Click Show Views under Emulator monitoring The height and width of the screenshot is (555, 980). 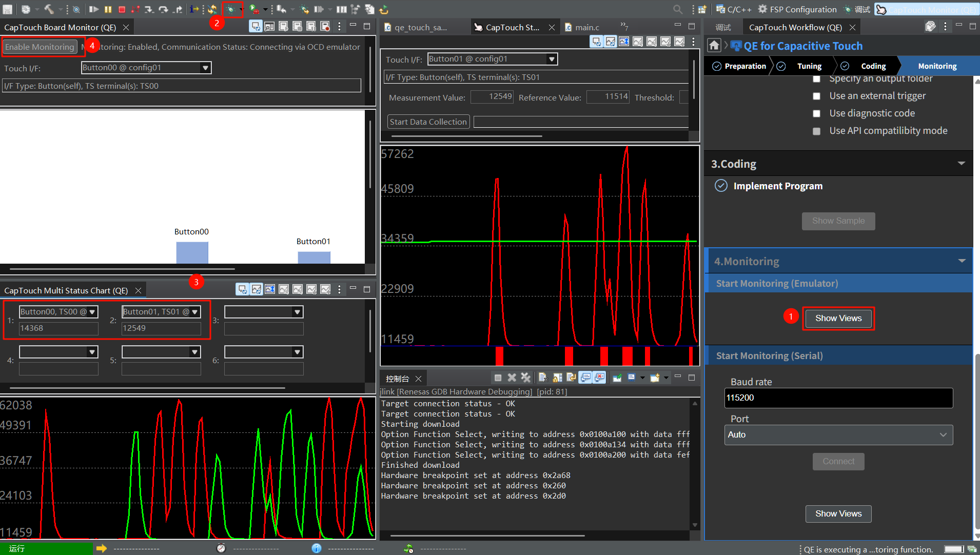838,318
